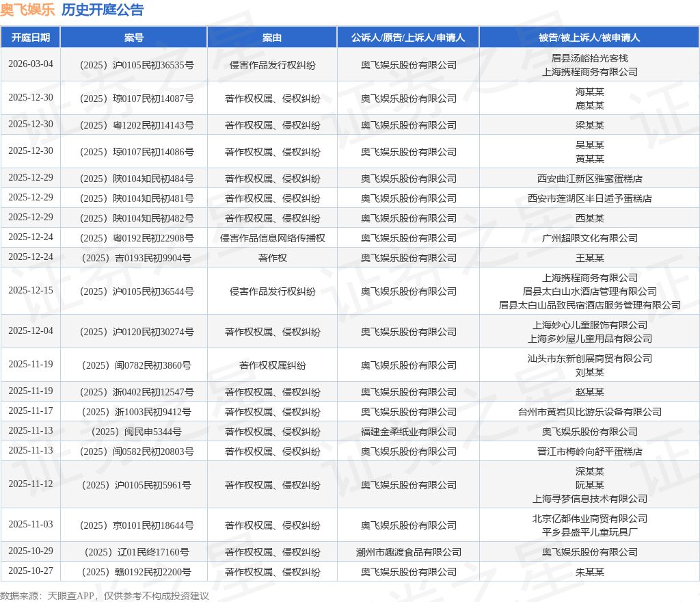The image size is (700, 602).
Task: Click defendant 西安市莲湖区半日逅予蛋糕店
Action: (589, 199)
